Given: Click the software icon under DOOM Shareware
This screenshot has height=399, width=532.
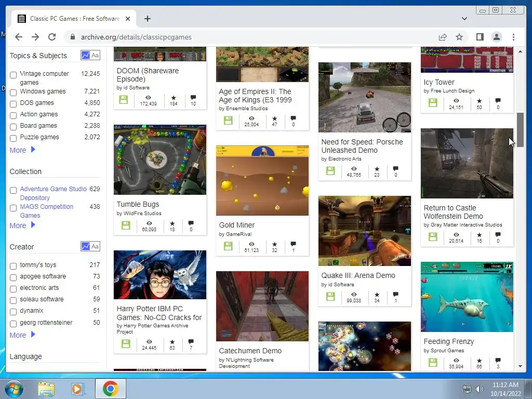Looking at the screenshot, I should (x=124, y=100).
